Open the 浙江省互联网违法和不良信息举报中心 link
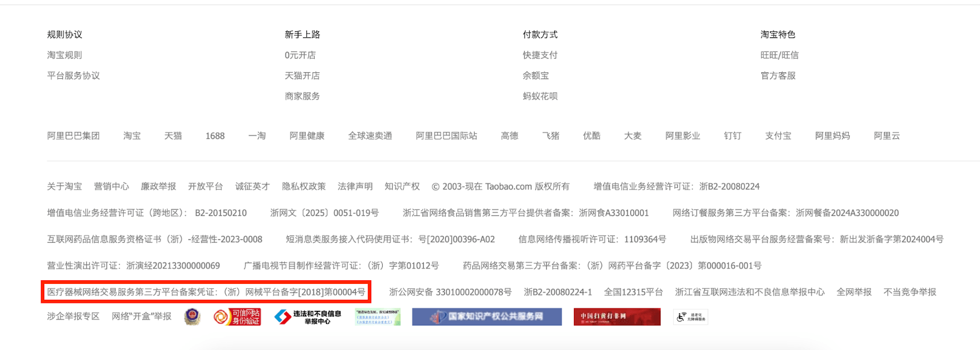Viewport: 980px width, 350px height. pos(750,292)
